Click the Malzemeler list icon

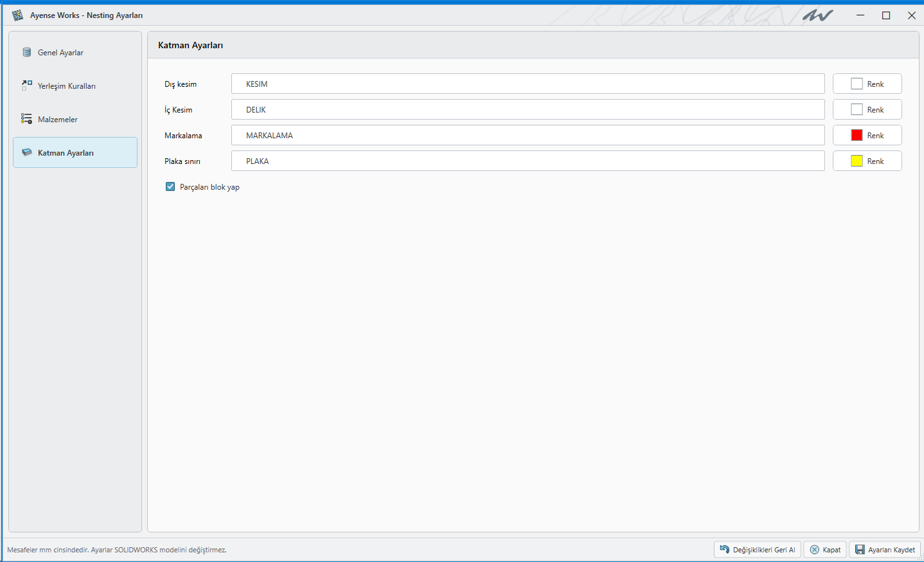point(26,119)
